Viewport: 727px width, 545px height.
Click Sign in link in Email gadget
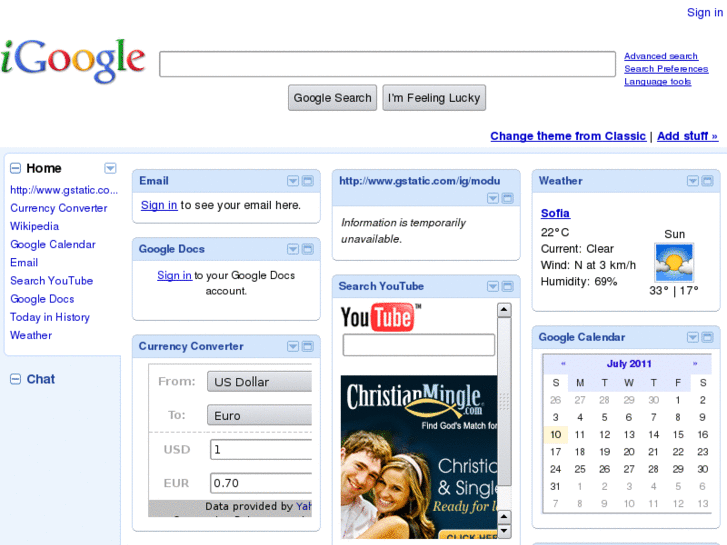click(x=159, y=205)
